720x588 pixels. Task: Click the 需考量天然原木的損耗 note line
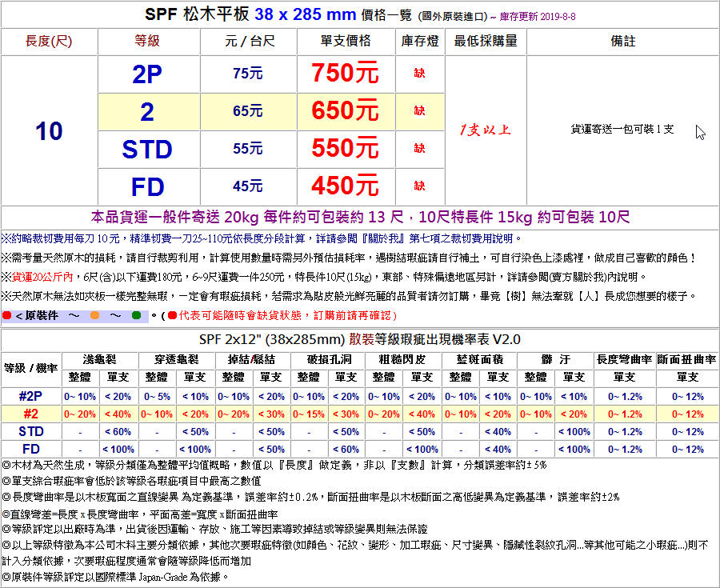tap(349, 258)
